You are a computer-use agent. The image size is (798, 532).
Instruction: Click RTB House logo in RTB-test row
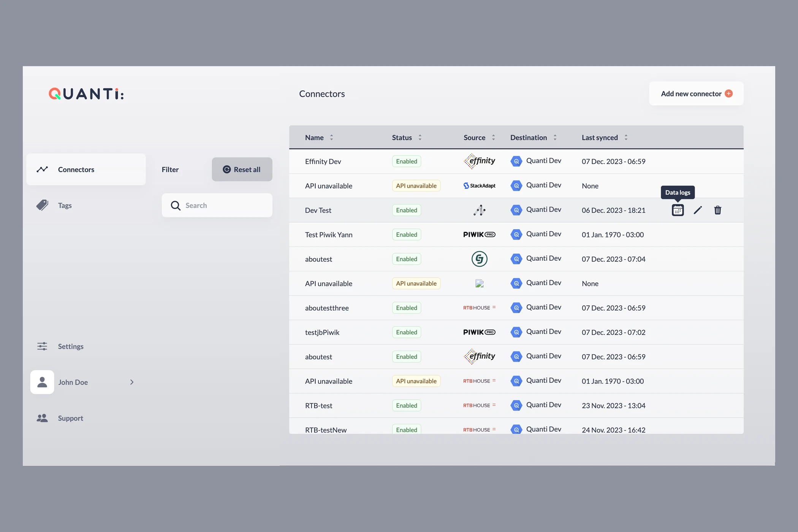tap(480, 405)
